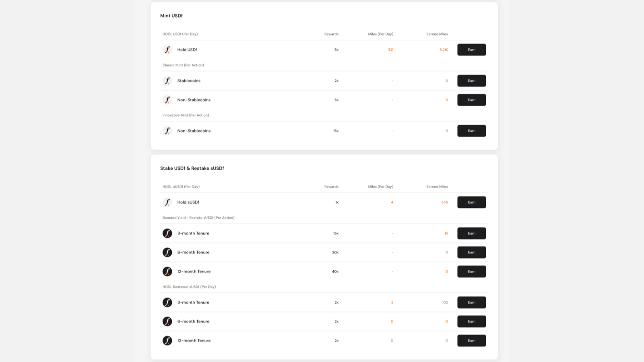Click Boosted Yield 3-month Tenure icon
The width and height of the screenshot is (644, 362).
click(167, 233)
